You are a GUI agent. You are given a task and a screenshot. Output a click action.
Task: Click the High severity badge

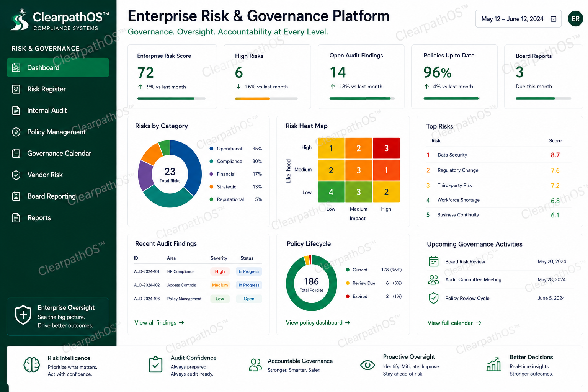[x=220, y=271]
